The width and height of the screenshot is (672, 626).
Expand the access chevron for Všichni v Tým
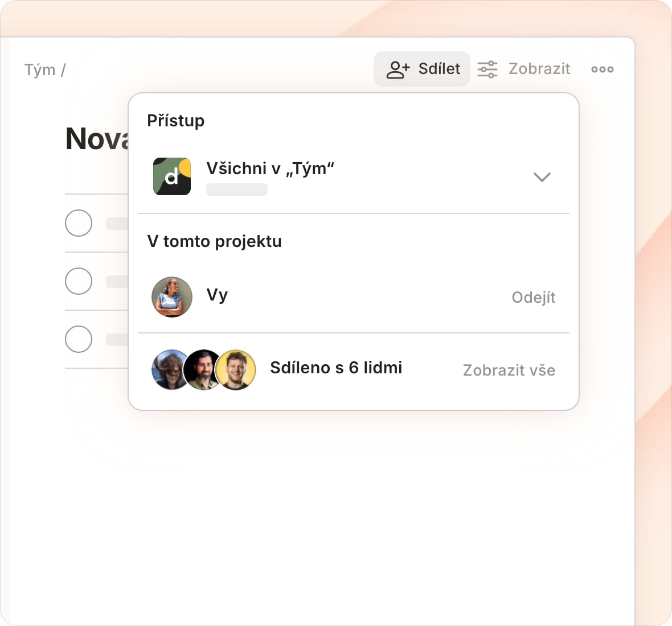pos(542,177)
